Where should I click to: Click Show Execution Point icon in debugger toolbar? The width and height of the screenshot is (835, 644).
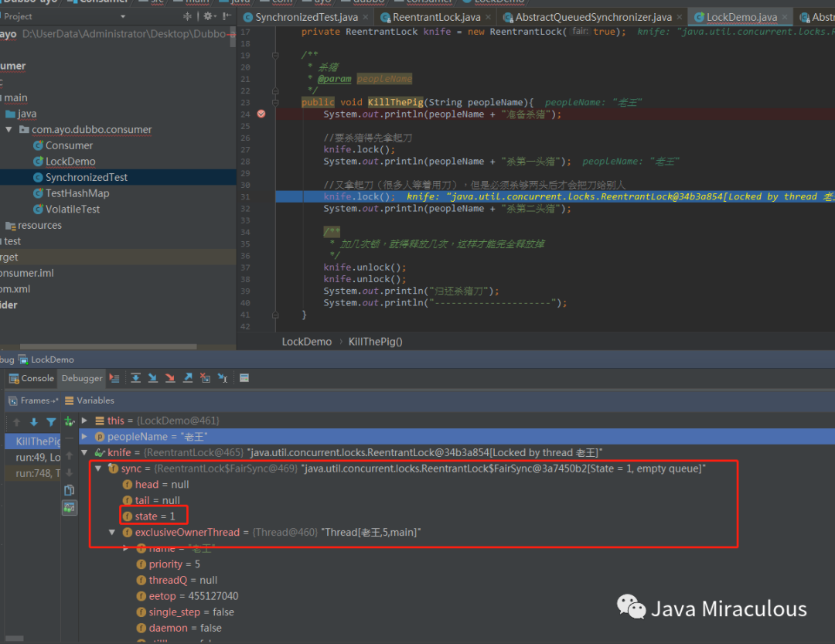(x=114, y=378)
